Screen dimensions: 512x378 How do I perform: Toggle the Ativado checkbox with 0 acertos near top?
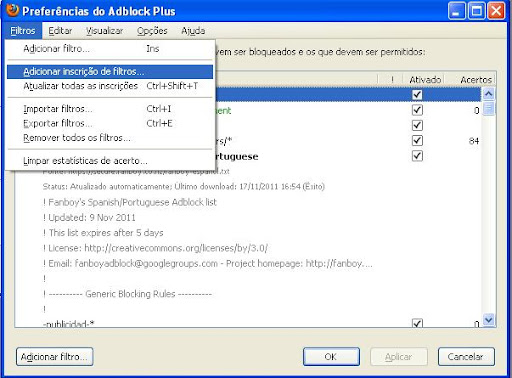pos(417,110)
